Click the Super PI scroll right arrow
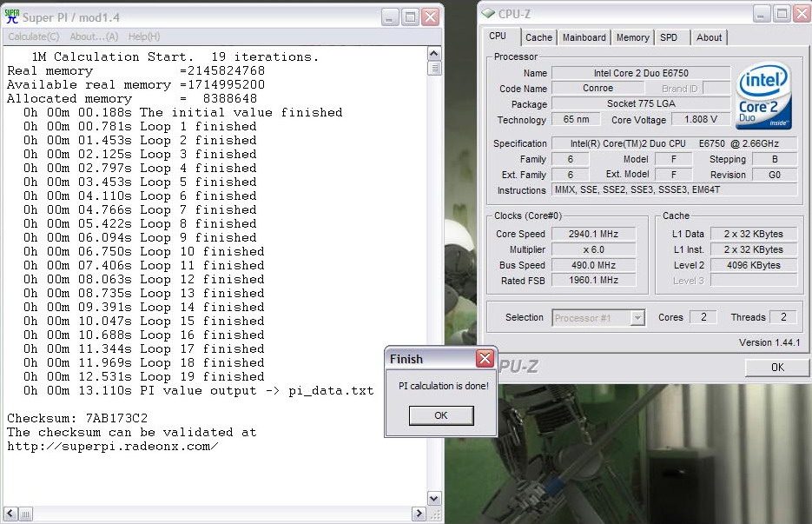Image resolution: width=812 pixels, height=524 pixels. point(419,514)
